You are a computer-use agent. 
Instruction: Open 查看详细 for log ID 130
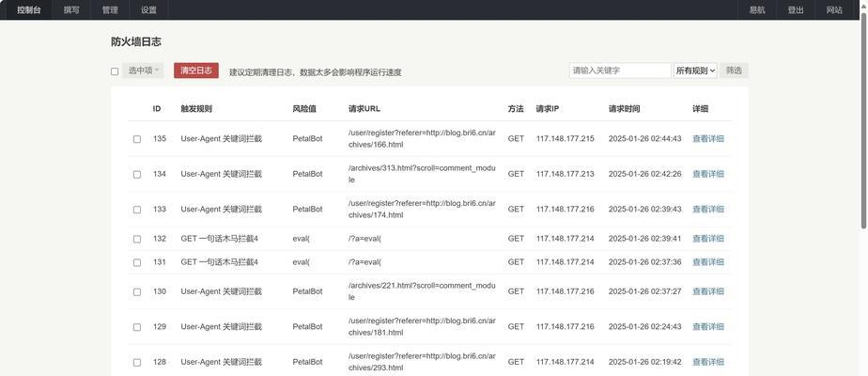(708, 291)
